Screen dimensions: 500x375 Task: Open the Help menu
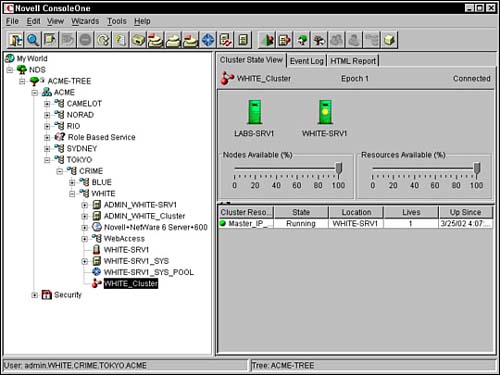pyautogui.click(x=142, y=21)
